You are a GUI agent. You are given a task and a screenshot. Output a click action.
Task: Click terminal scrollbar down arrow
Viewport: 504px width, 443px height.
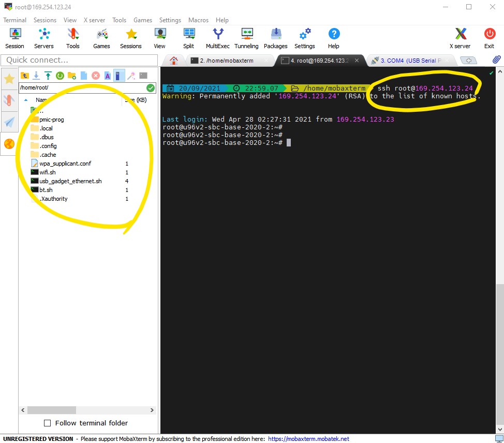(500, 429)
